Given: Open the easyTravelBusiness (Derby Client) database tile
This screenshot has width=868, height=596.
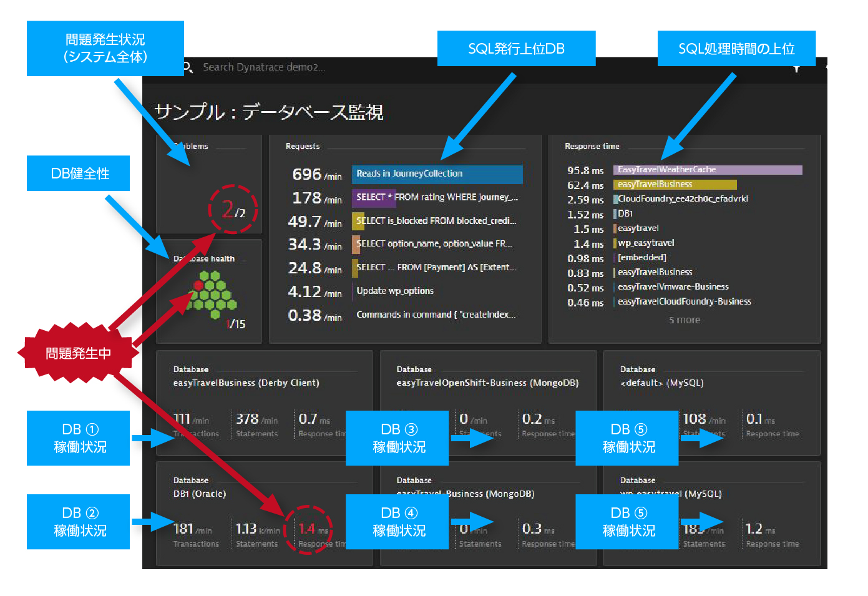Looking at the screenshot, I should (x=265, y=403).
